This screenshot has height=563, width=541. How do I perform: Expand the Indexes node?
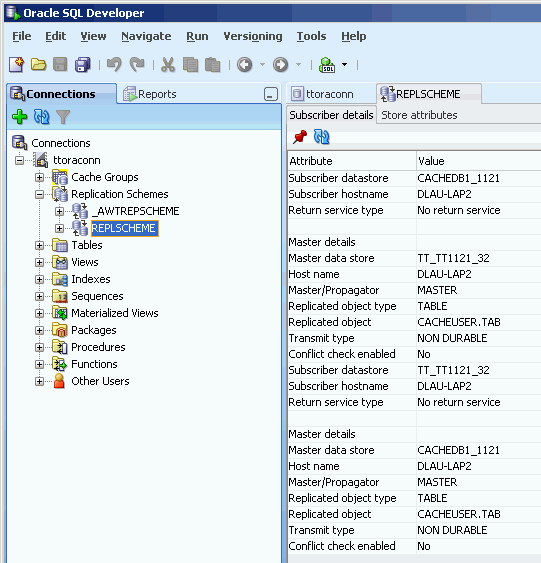39,279
